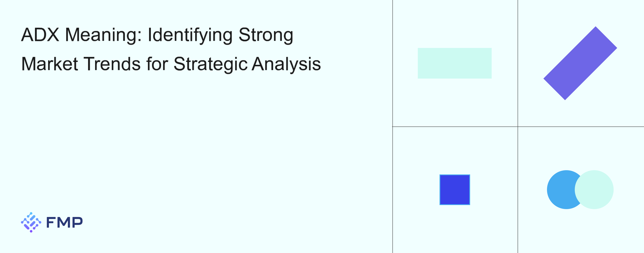Click the word "Identifying" in the title
This screenshot has width=644, height=253.
[x=190, y=35]
